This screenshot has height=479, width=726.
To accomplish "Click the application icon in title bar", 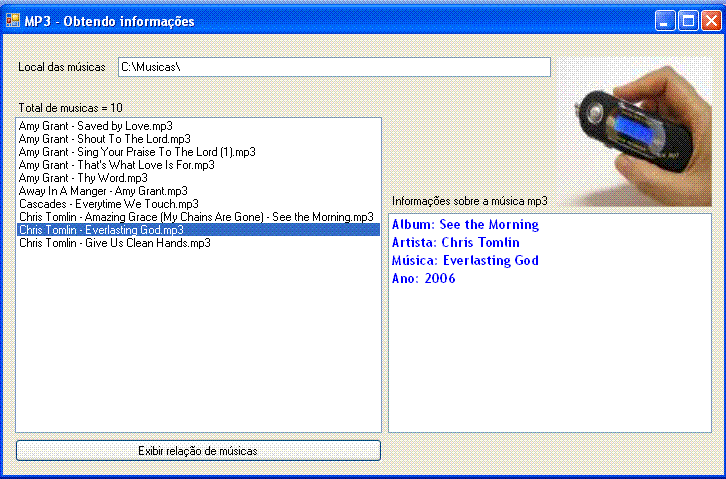I will tap(13, 21).
